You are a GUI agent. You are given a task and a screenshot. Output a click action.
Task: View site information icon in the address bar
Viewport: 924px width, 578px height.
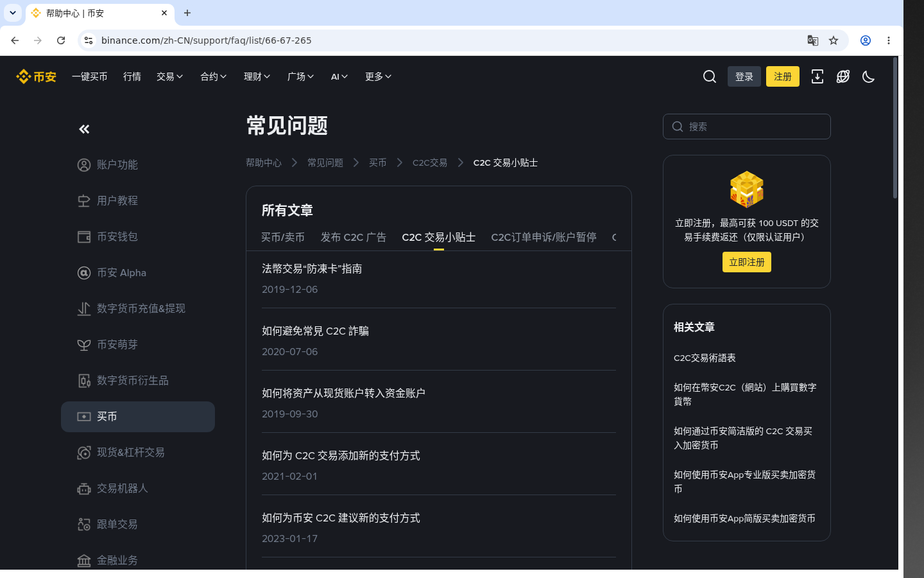(x=89, y=40)
